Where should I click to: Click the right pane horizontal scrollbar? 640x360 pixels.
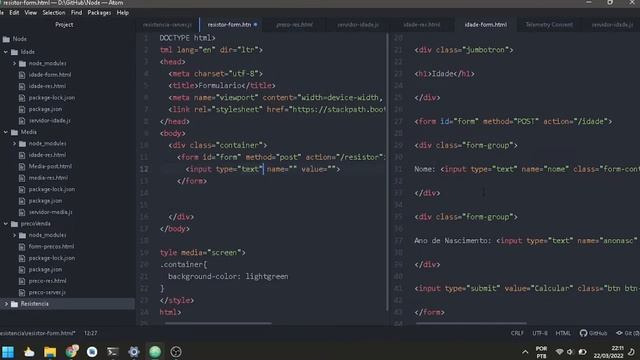[x=471, y=323]
